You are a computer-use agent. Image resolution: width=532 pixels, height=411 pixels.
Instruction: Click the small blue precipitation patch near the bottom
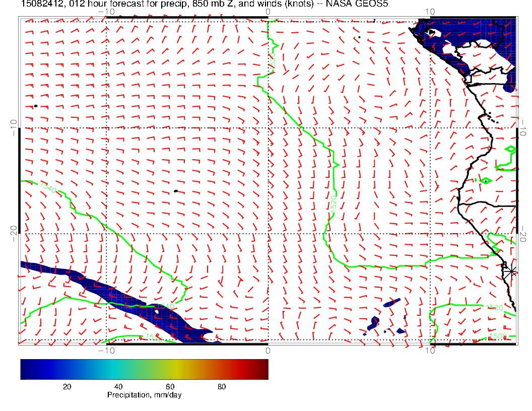coord(373,323)
